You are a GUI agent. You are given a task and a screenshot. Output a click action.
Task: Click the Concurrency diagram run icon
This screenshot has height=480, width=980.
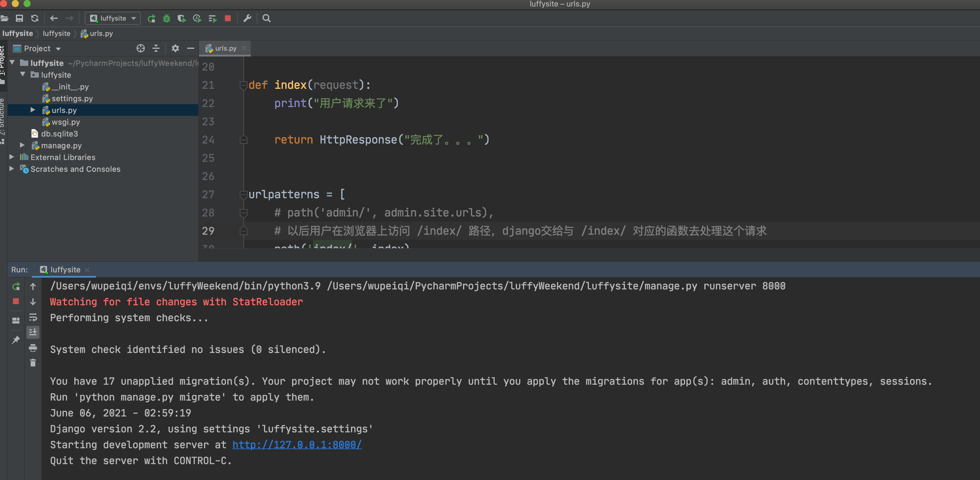(x=212, y=18)
